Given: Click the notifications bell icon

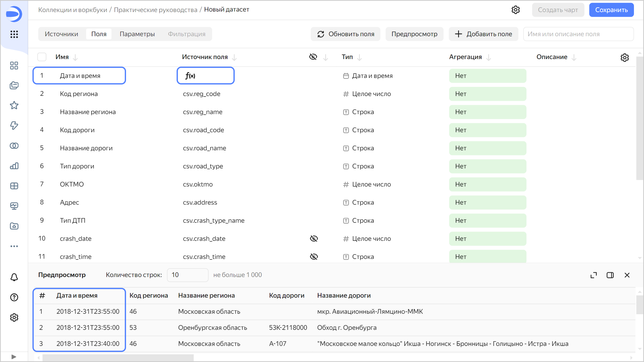Looking at the screenshot, I should pyautogui.click(x=14, y=277).
